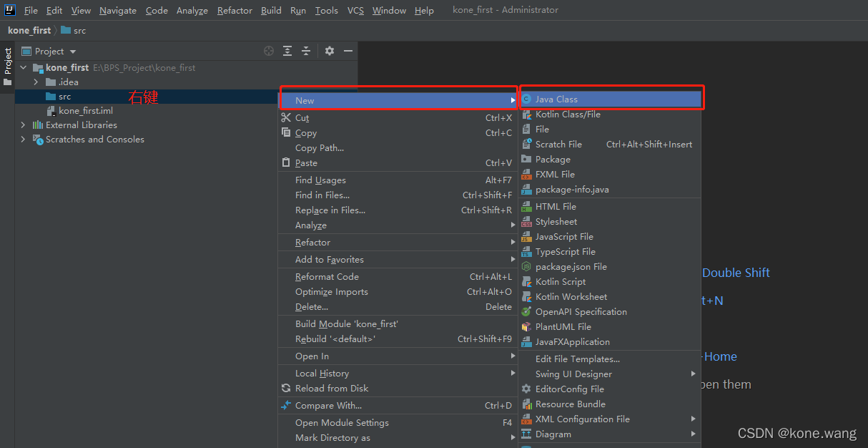
Task: Choose the JavaFXApplication icon
Action: [527, 342]
